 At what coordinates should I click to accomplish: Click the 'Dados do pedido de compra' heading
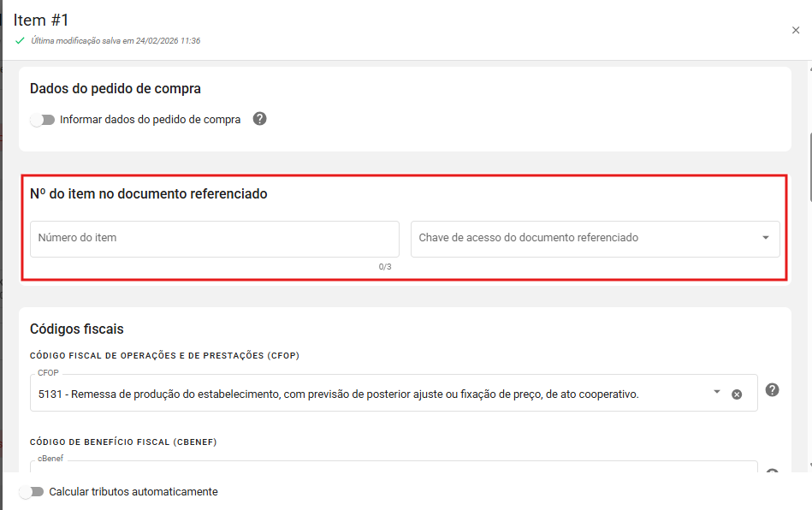click(x=116, y=88)
